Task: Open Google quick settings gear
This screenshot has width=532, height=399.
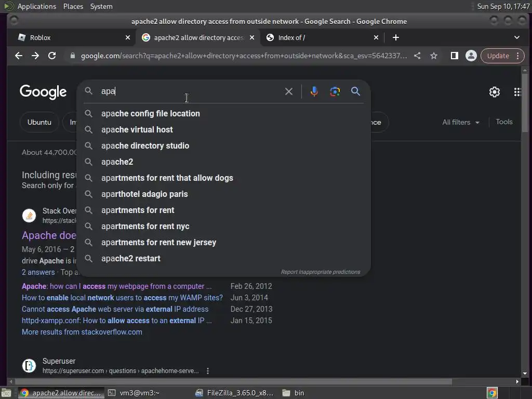Action: (495, 92)
